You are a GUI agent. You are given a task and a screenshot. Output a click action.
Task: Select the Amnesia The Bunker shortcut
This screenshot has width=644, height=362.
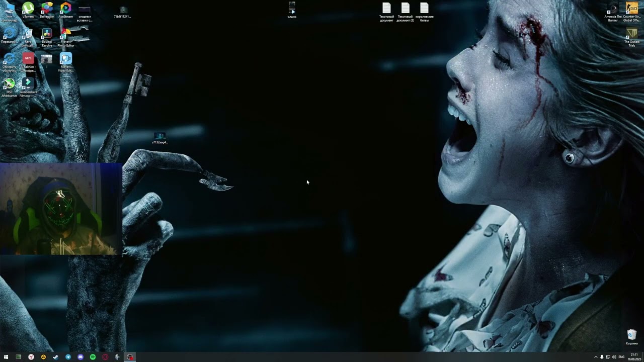612,13
